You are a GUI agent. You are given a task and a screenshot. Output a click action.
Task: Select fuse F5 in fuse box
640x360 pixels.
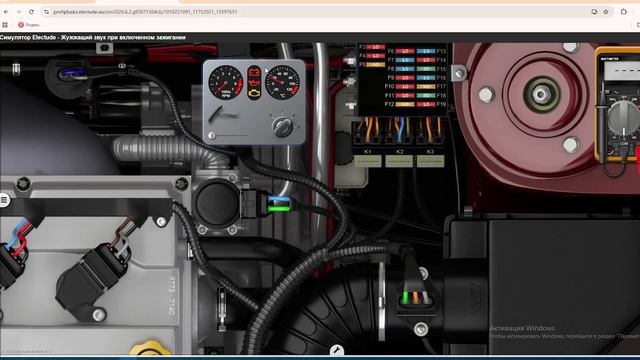376,64
